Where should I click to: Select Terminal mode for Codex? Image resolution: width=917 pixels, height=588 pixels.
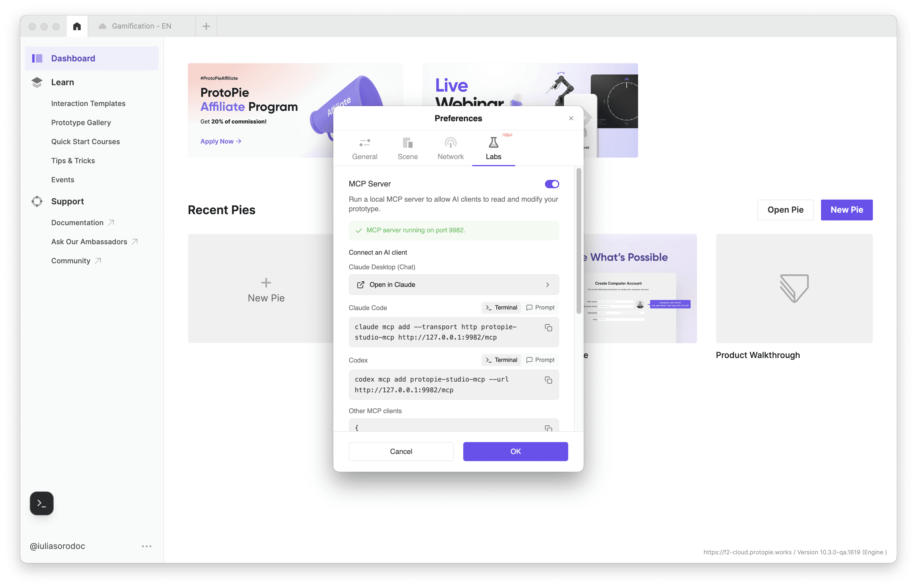coord(501,360)
